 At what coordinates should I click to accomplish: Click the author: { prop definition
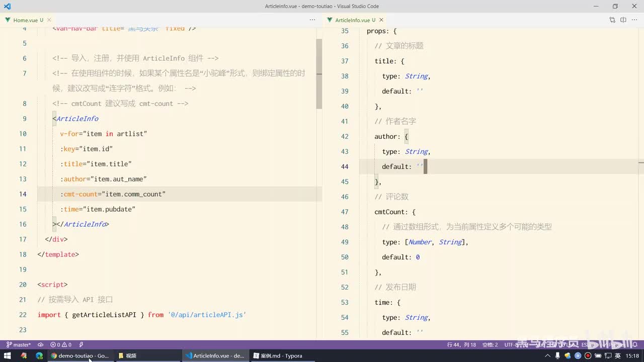(x=391, y=136)
